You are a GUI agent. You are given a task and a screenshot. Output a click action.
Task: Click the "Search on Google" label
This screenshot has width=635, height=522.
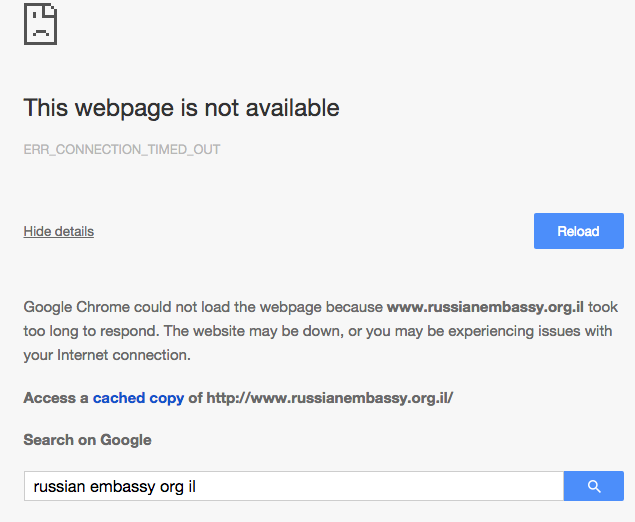pyautogui.click(x=87, y=440)
